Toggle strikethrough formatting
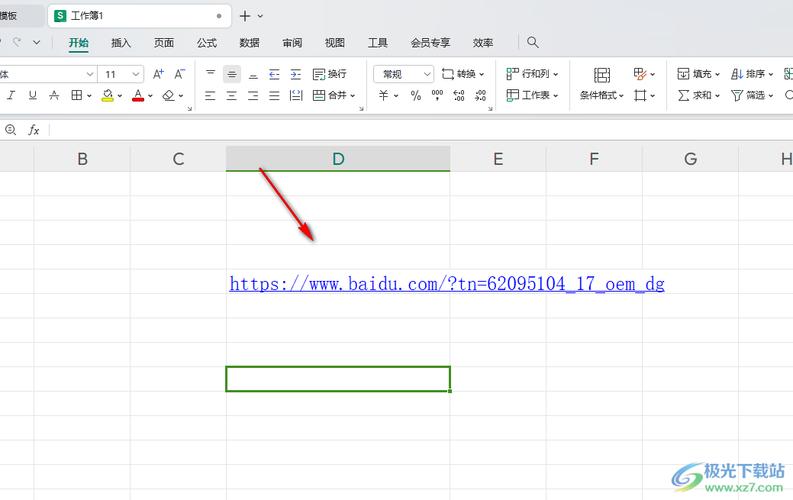 53,95
